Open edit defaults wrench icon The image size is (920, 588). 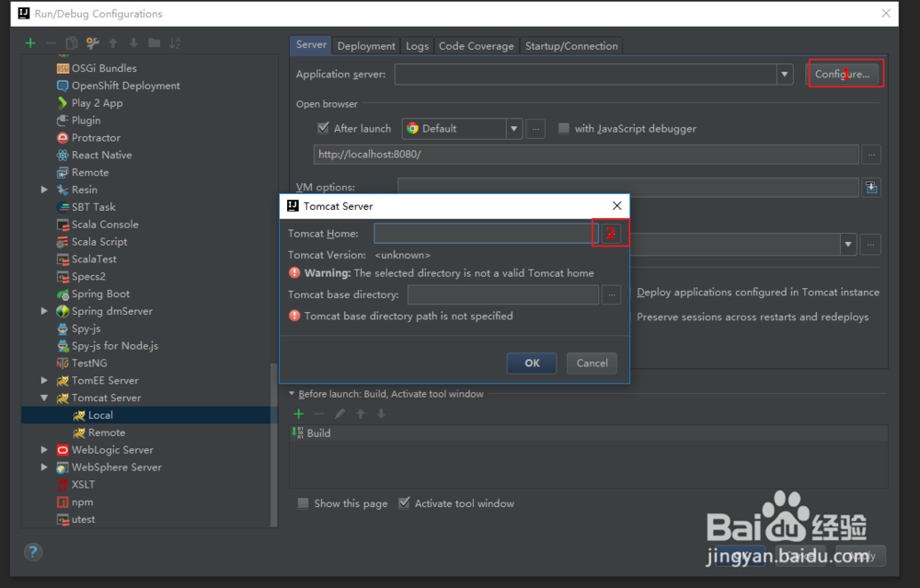click(92, 43)
